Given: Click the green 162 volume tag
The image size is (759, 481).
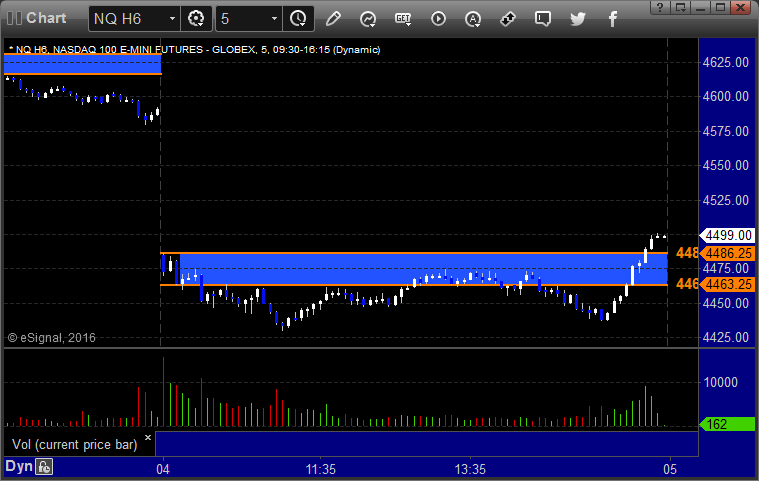Looking at the screenshot, I should pyautogui.click(x=728, y=424).
